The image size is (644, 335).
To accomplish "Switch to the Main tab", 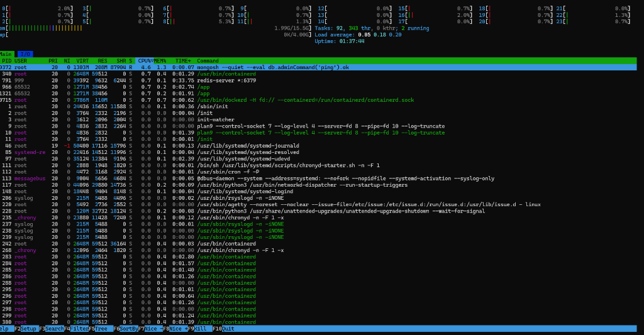I will tap(7, 54).
